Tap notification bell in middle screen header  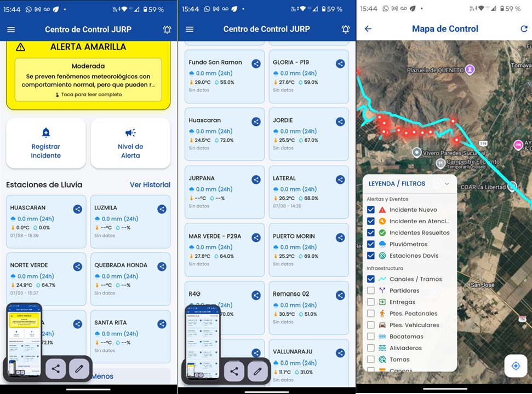345,30
